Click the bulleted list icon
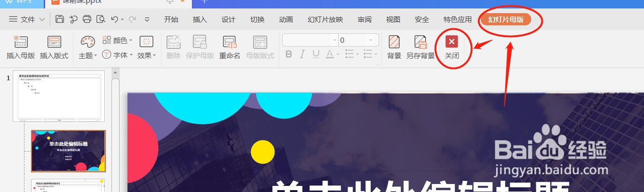This screenshot has height=192, width=644. tap(350, 54)
